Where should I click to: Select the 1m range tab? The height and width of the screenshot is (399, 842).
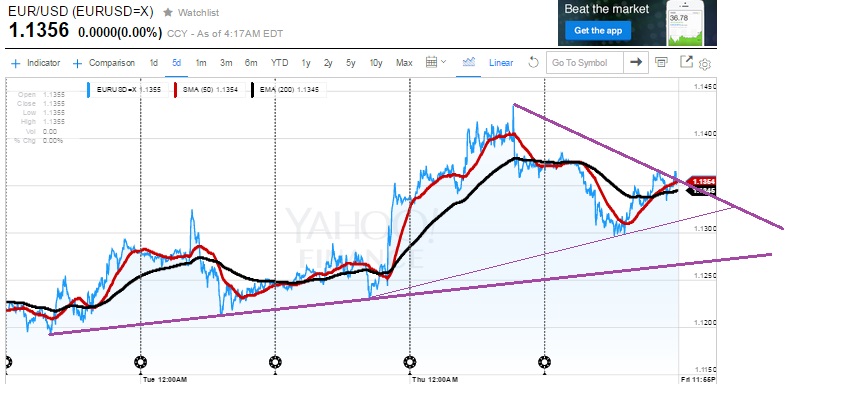point(201,63)
